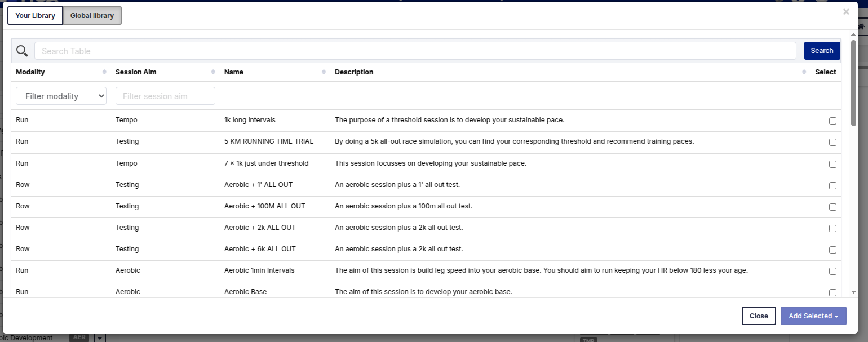Image resolution: width=868 pixels, height=342 pixels.
Task: Select the 1k long intervals checkbox
Action: (832, 121)
